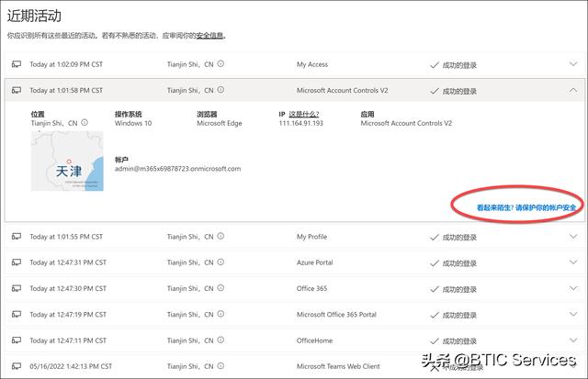Click Today at 1:02:09 PM CST timestamp
The height and width of the screenshot is (379, 588).
click(66, 64)
